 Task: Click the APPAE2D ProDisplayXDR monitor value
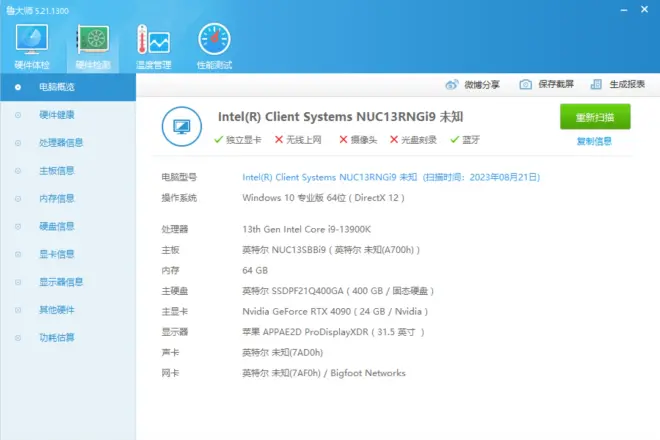pos(333,332)
